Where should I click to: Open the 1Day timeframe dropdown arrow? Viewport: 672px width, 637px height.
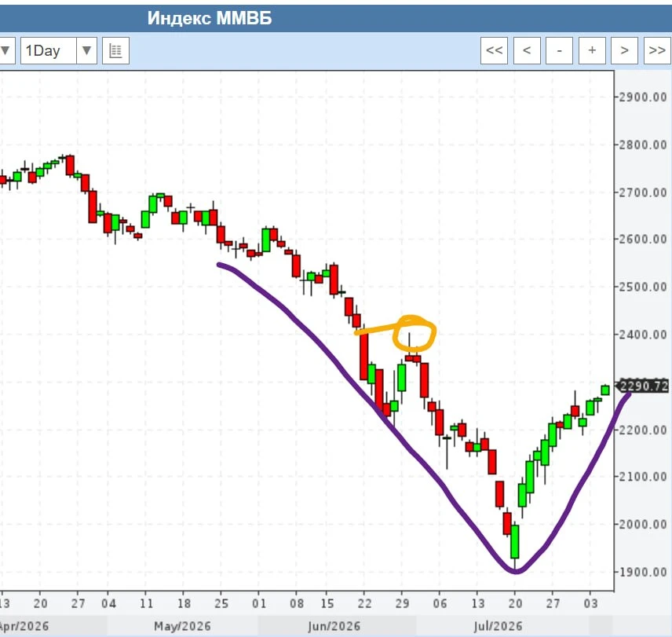click(86, 50)
